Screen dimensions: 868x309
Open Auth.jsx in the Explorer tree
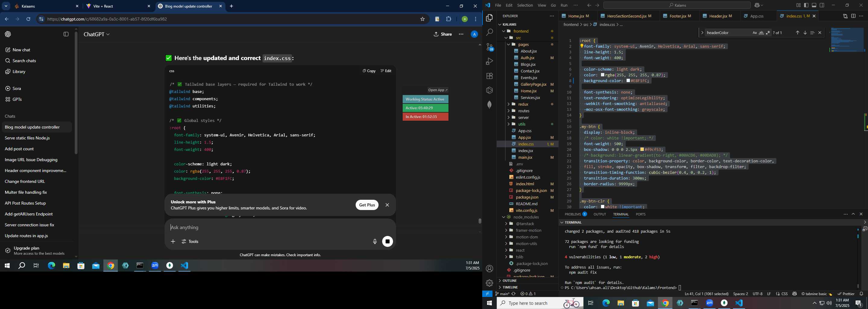click(x=527, y=58)
